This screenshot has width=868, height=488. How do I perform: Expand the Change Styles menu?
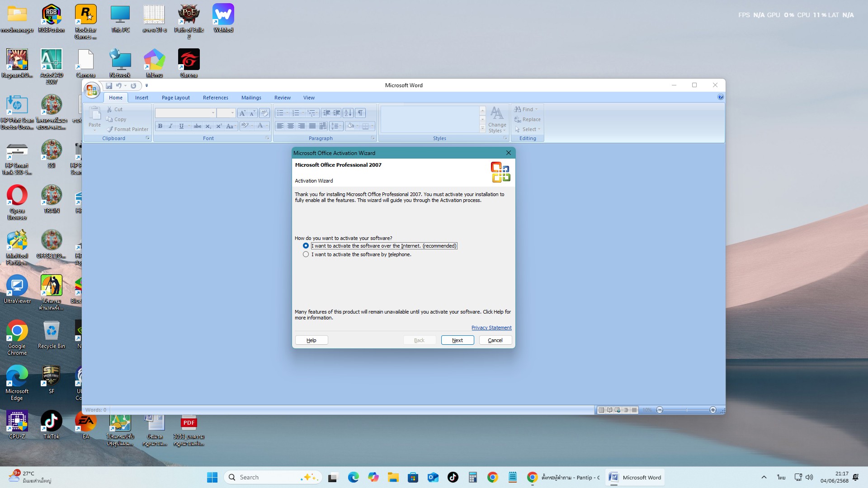tap(497, 120)
